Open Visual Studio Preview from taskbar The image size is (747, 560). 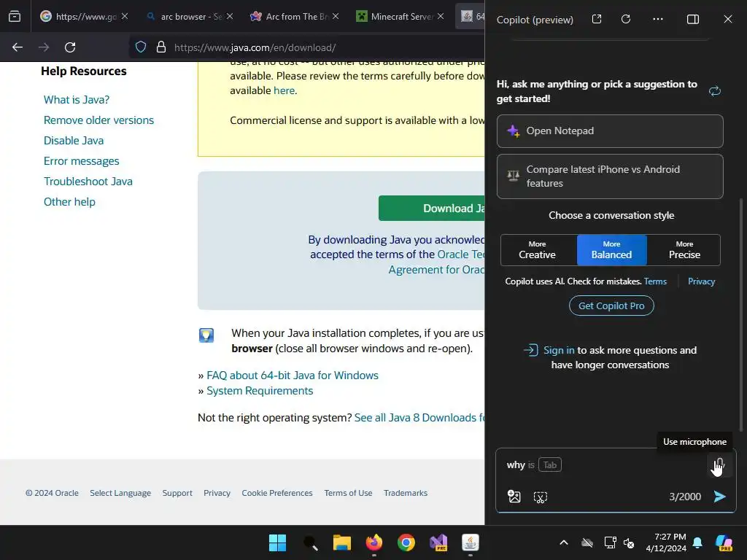(438, 542)
